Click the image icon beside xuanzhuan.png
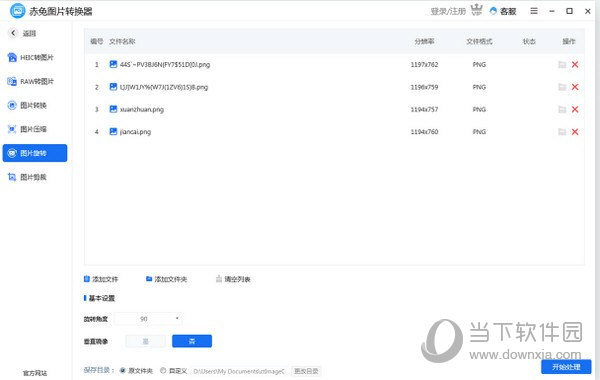The height and width of the screenshot is (380, 600). (x=113, y=109)
